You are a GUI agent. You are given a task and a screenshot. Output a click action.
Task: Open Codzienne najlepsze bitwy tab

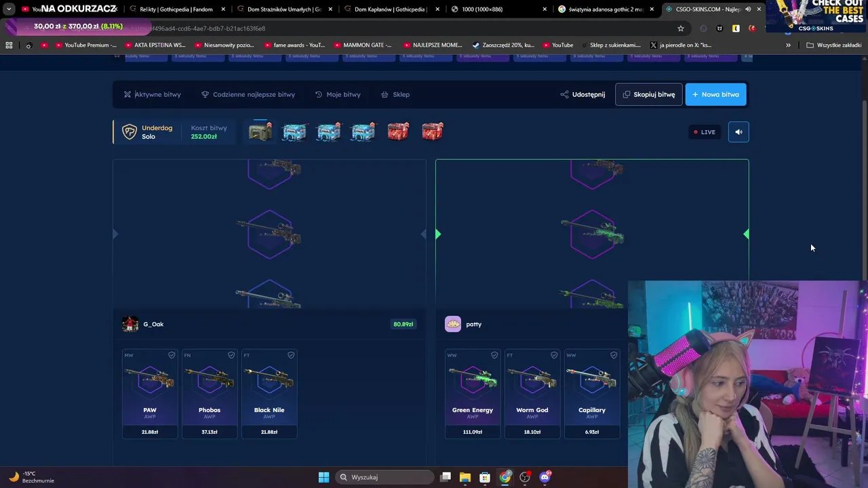coord(248,94)
